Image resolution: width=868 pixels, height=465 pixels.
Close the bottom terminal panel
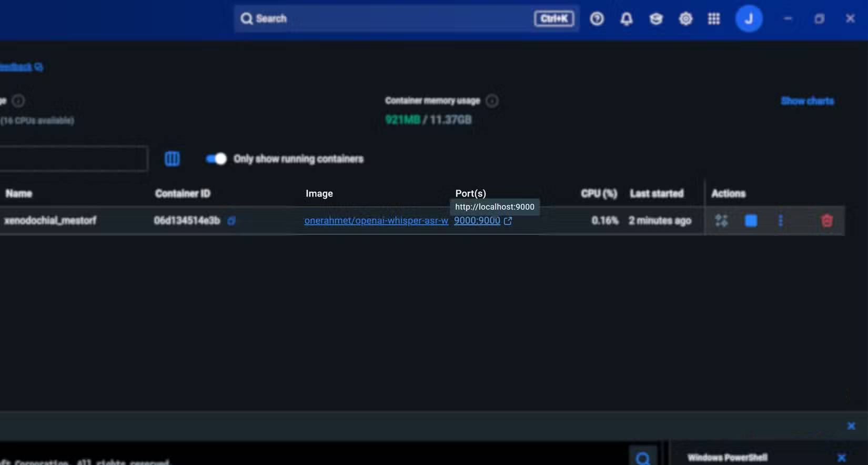point(851,426)
